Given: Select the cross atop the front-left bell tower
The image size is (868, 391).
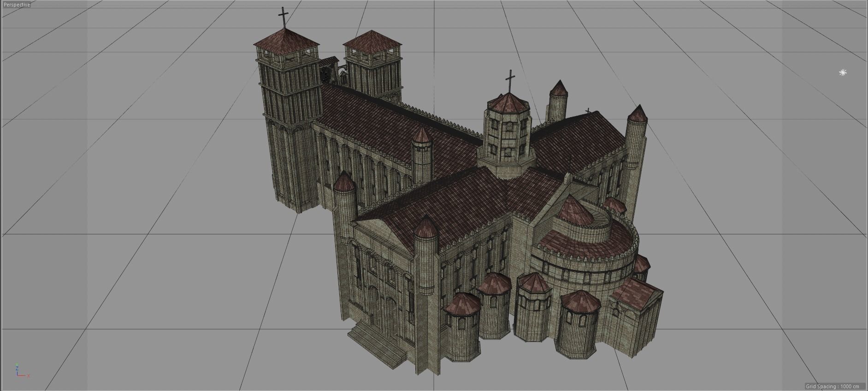Looking at the screenshot, I should (x=283, y=18).
